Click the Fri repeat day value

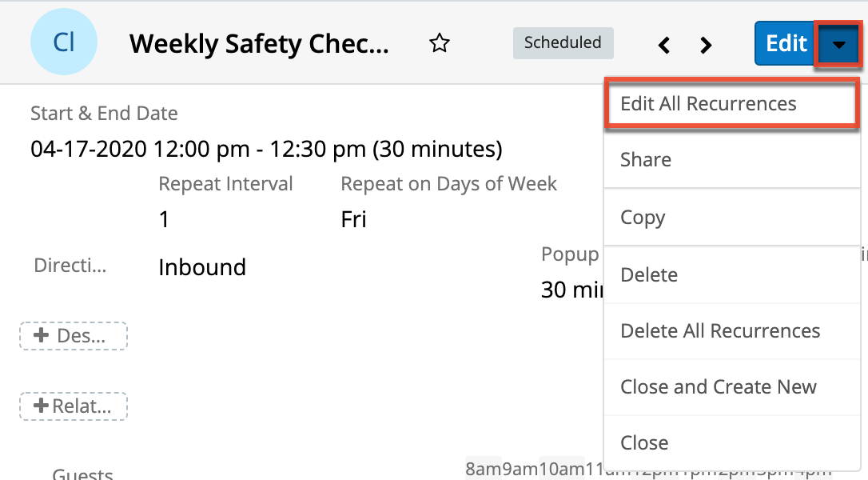click(x=353, y=219)
